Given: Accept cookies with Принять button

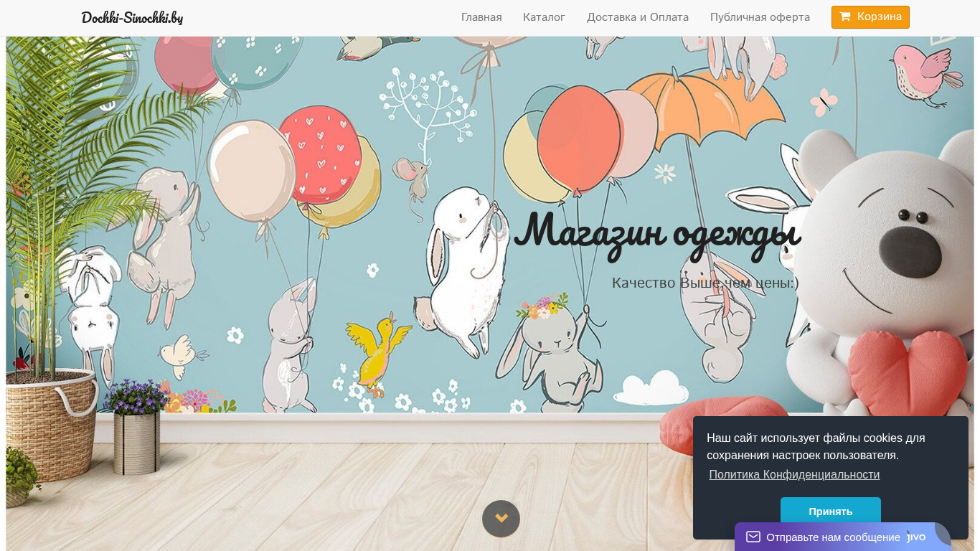Looking at the screenshot, I should [830, 510].
